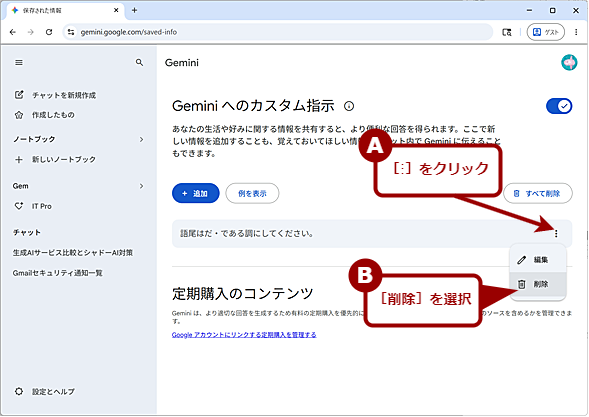This screenshot has width=589, height=417.
Task: Click the 例を表示 button
Action: click(252, 193)
